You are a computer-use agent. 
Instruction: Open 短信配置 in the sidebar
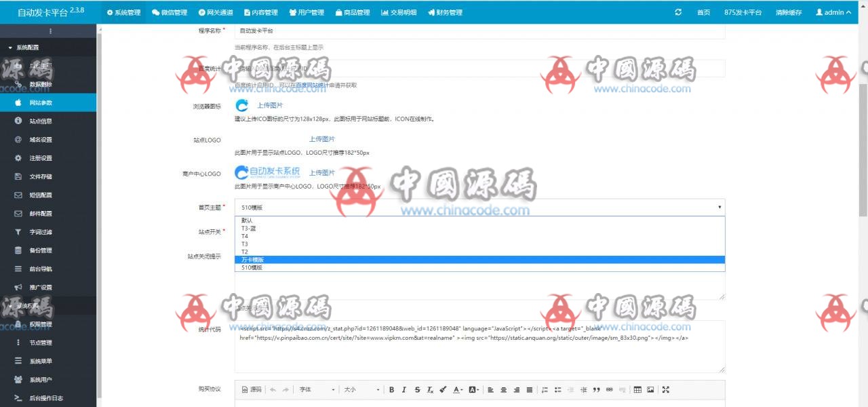48,195
